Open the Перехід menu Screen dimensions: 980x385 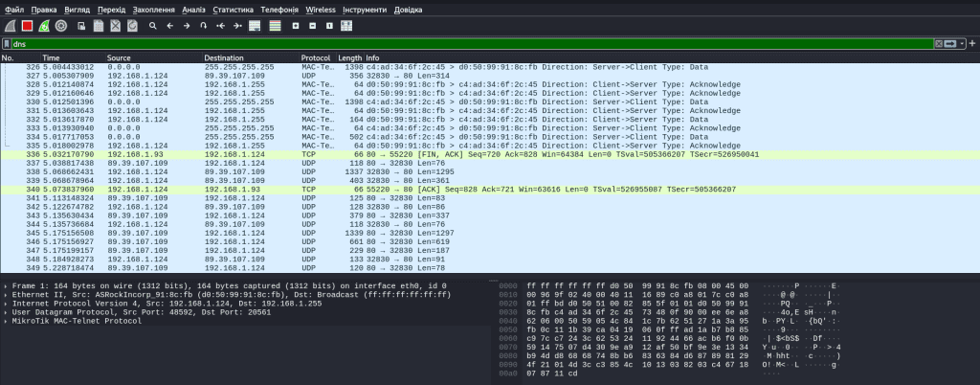(x=112, y=10)
